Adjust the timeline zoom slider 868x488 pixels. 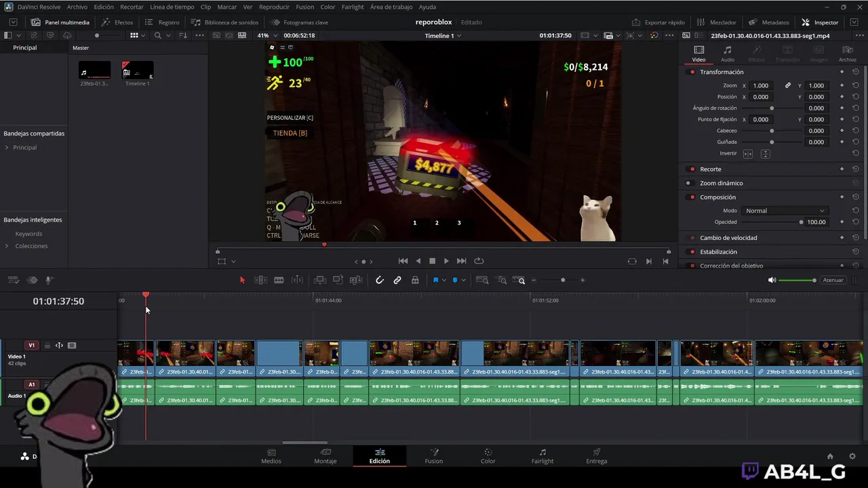(x=562, y=280)
